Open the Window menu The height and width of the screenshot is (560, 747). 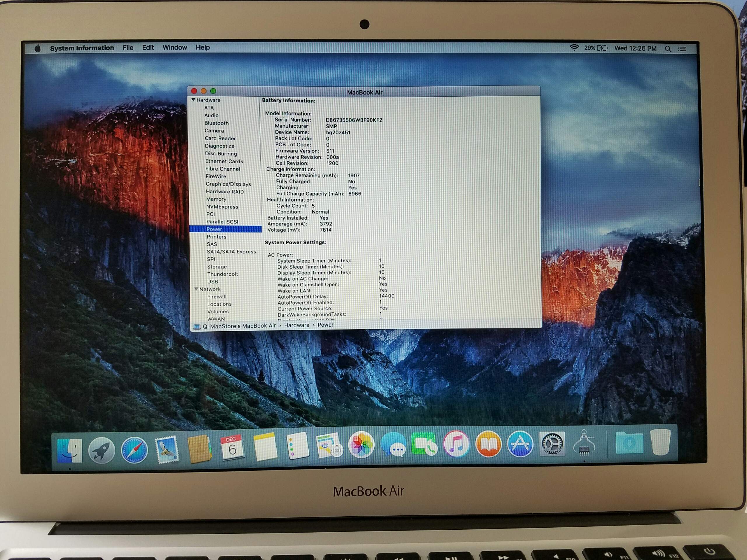coord(174,48)
